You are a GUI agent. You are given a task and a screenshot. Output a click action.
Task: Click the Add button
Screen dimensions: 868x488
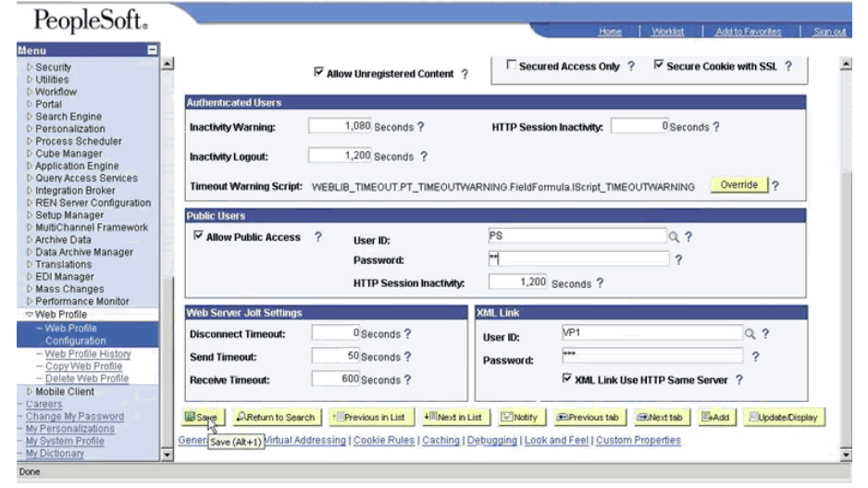tap(716, 417)
